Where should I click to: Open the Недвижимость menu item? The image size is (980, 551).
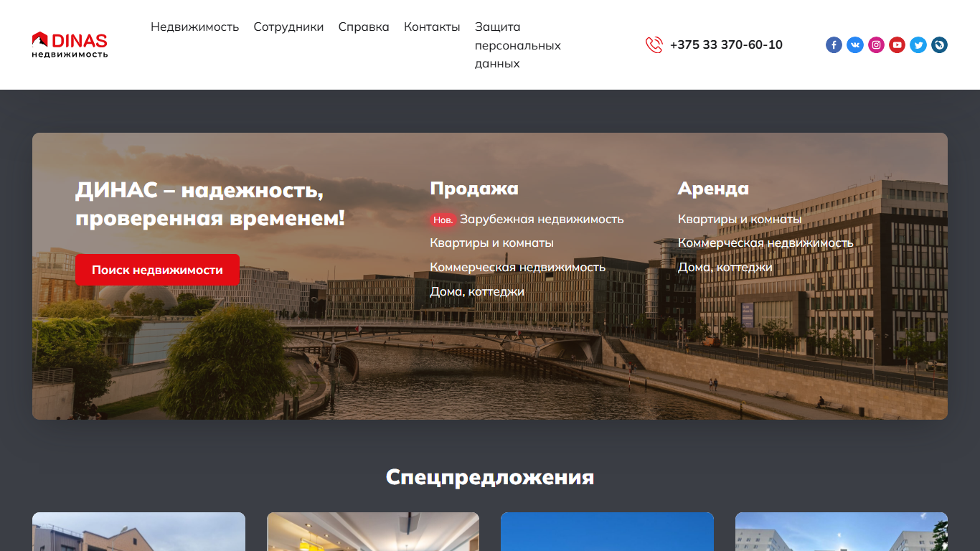[194, 27]
